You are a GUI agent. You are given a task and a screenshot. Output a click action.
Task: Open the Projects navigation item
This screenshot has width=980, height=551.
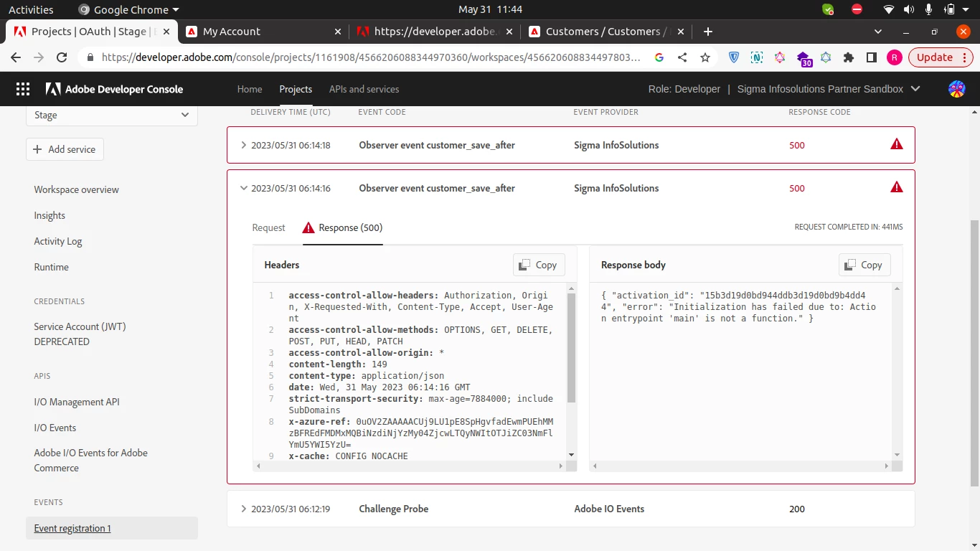click(x=296, y=89)
